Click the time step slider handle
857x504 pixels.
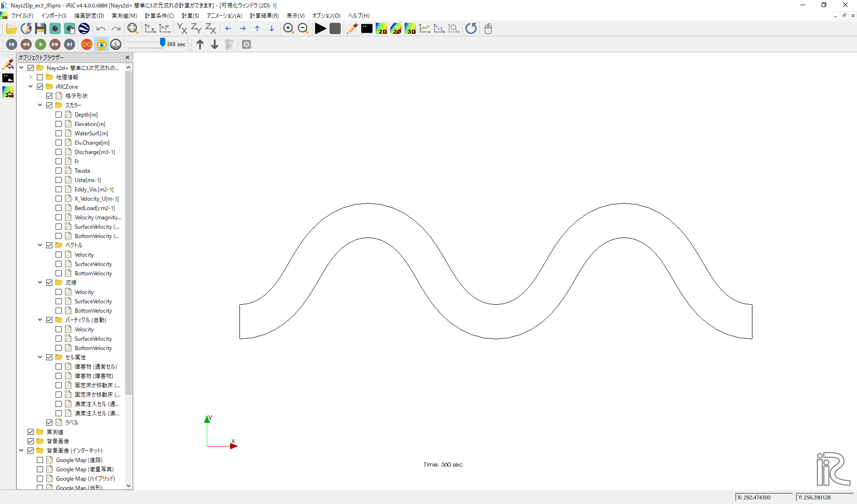pos(162,42)
